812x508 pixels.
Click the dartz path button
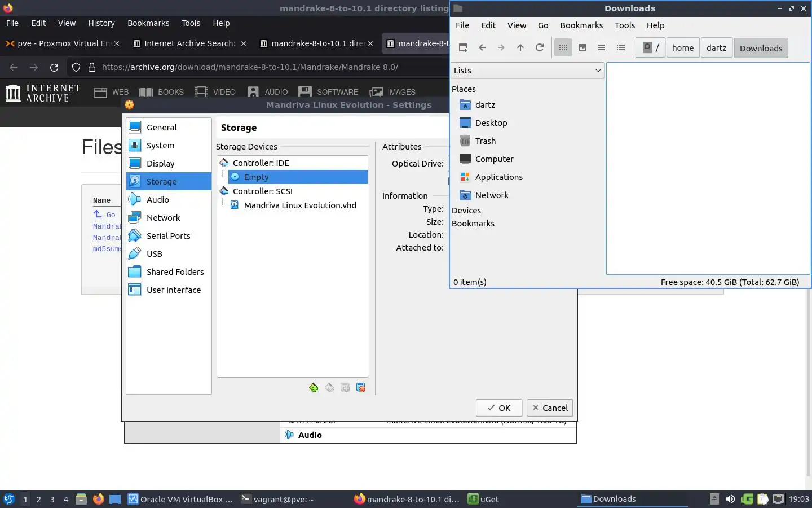click(x=716, y=48)
